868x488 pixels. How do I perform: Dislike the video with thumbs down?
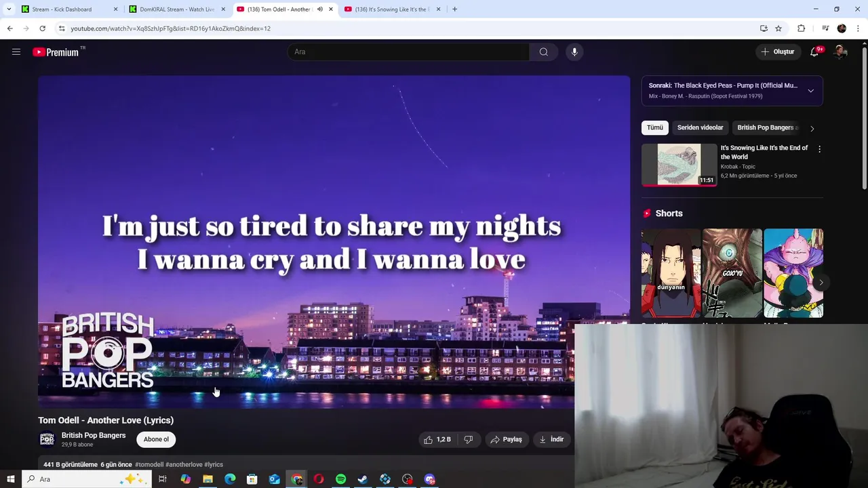click(x=468, y=439)
